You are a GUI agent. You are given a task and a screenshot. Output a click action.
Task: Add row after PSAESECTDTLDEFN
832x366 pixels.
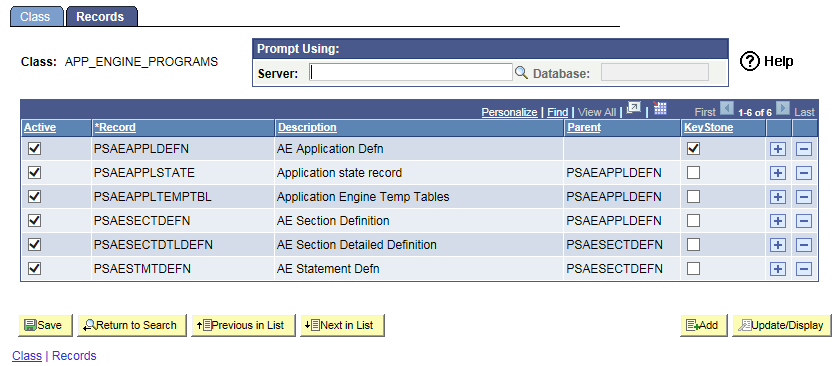[x=778, y=245]
